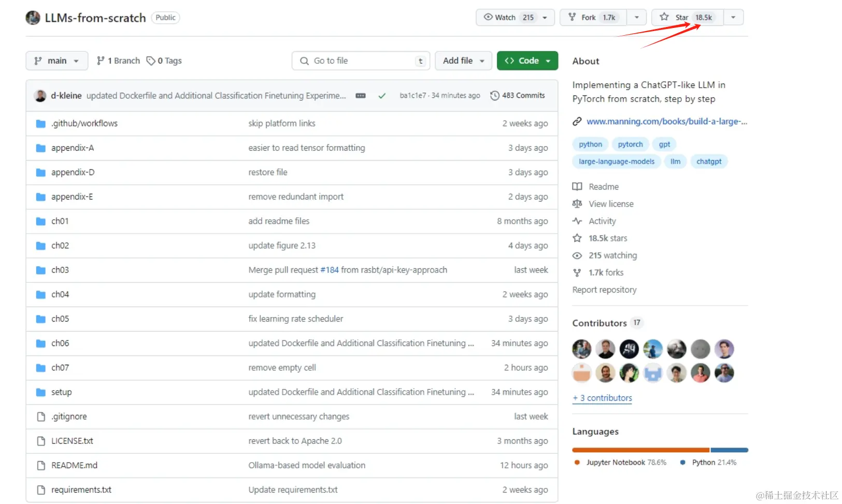
Task: Click the commit history clock icon
Action: click(x=495, y=96)
